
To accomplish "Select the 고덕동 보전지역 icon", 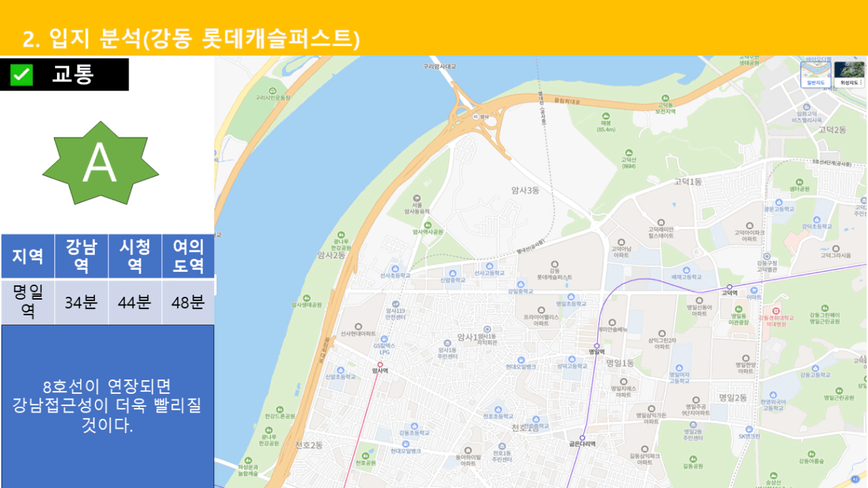I will click(665, 98).
